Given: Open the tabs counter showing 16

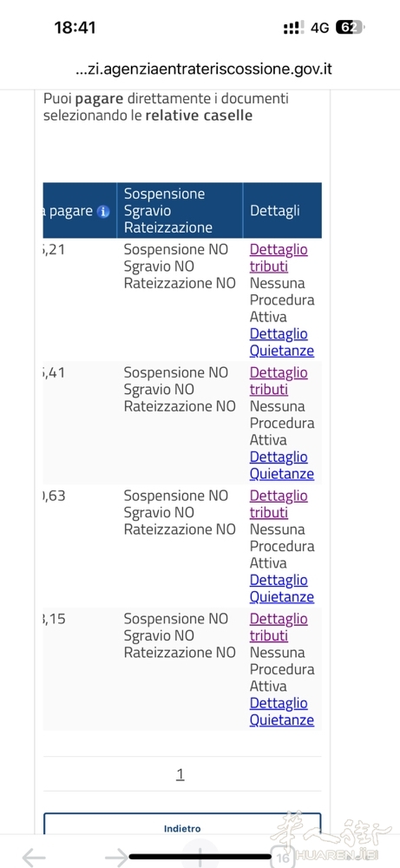Looking at the screenshot, I should (x=282, y=857).
